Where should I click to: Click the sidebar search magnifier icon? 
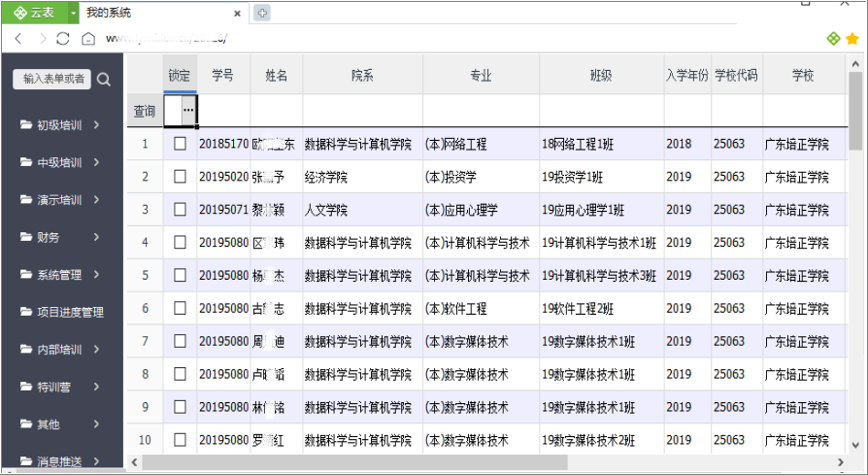point(104,80)
